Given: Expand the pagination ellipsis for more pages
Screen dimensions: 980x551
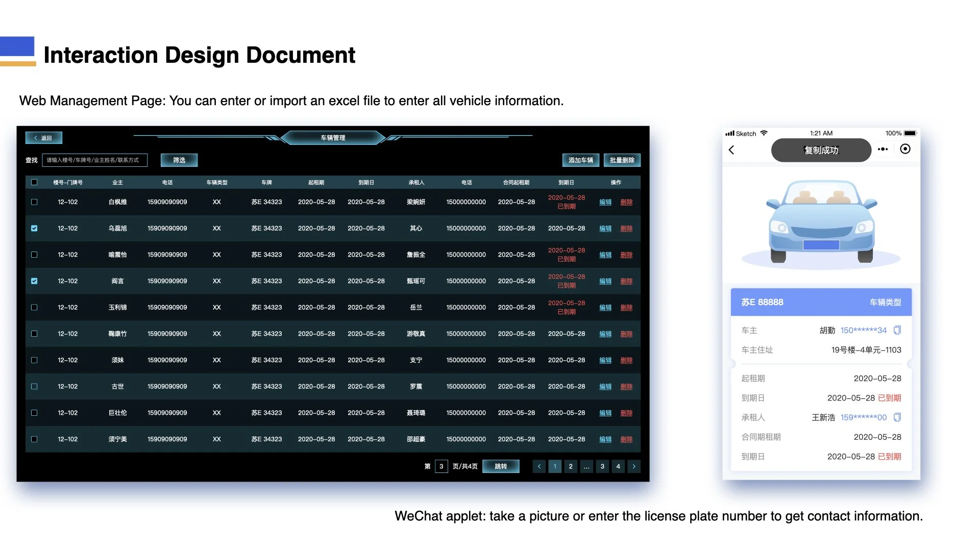Looking at the screenshot, I should (x=586, y=466).
